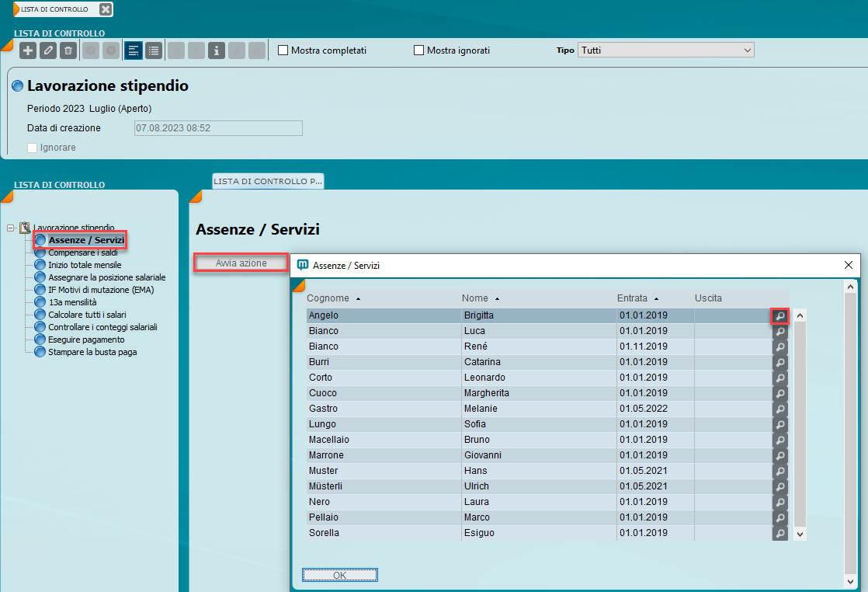The width and height of the screenshot is (868, 592).
Task: Collapse the Lavorazione stipendio tree node
Action: coord(10,228)
